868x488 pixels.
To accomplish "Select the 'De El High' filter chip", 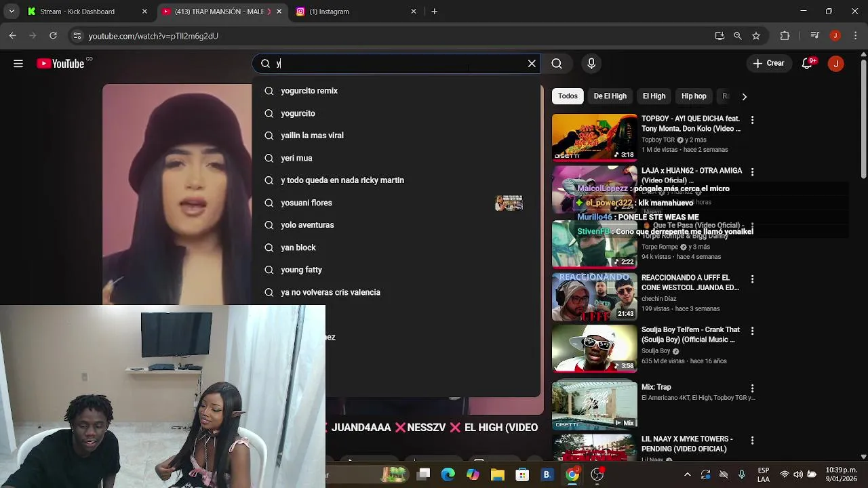I will (x=610, y=96).
